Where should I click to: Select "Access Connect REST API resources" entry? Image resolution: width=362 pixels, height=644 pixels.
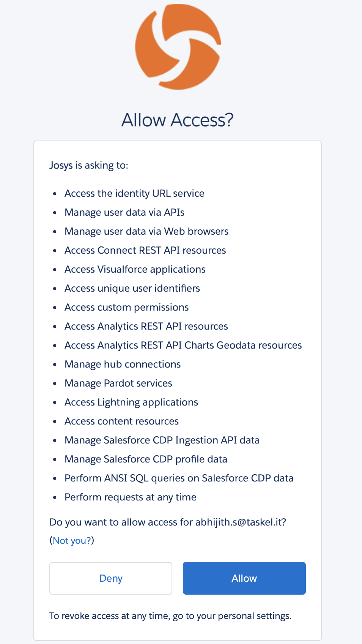tap(145, 250)
